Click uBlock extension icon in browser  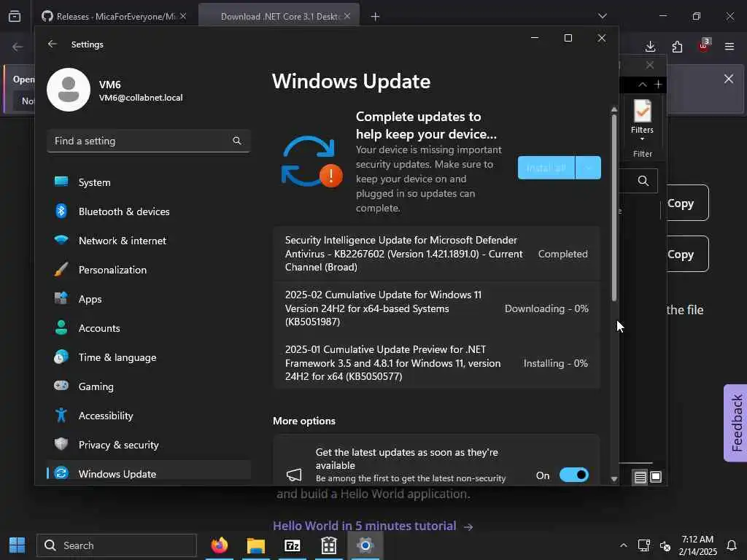[704, 46]
